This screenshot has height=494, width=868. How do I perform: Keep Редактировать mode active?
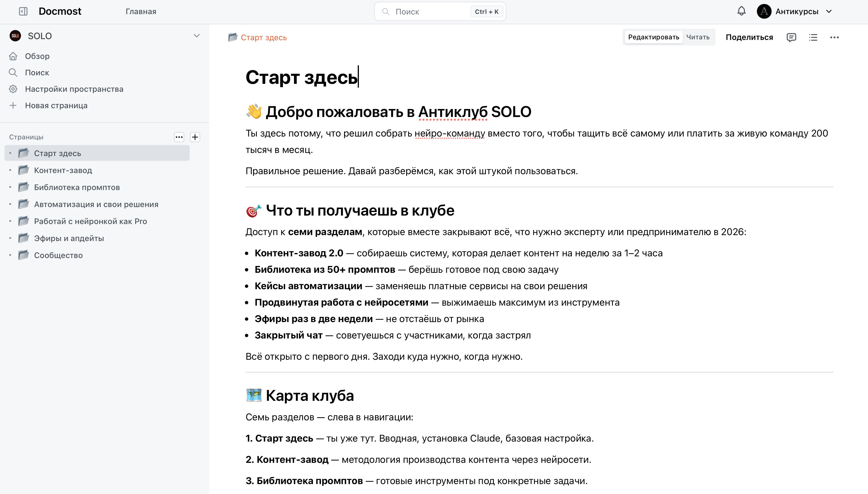click(653, 37)
